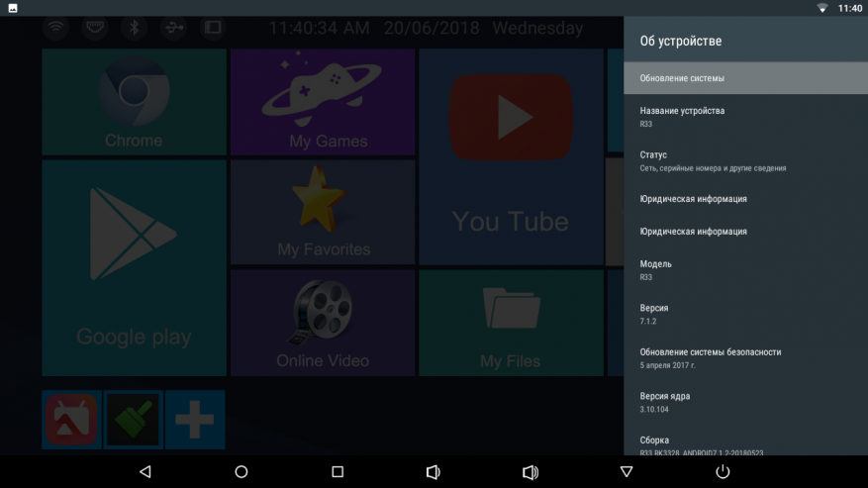
Task: Open the first Юридическая информация entry
Action: (x=745, y=199)
